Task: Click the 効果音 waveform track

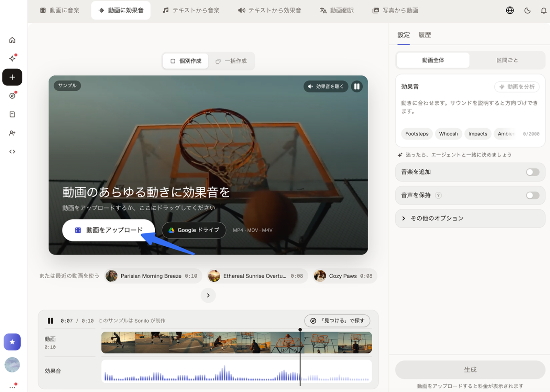Action: [x=236, y=371]
